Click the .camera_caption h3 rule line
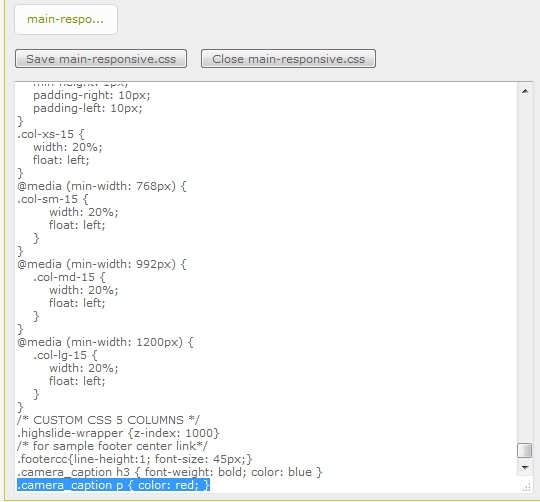 coord(170,472)
